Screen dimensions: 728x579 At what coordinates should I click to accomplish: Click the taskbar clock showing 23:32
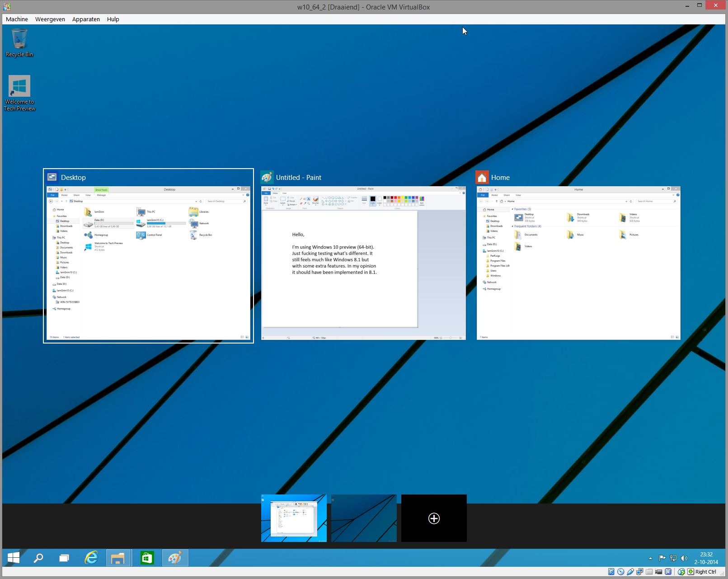(x=706, y=558)
